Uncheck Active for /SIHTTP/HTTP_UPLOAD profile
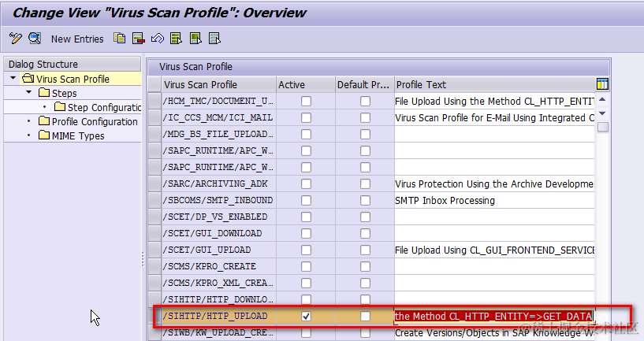 coord(306,316)
